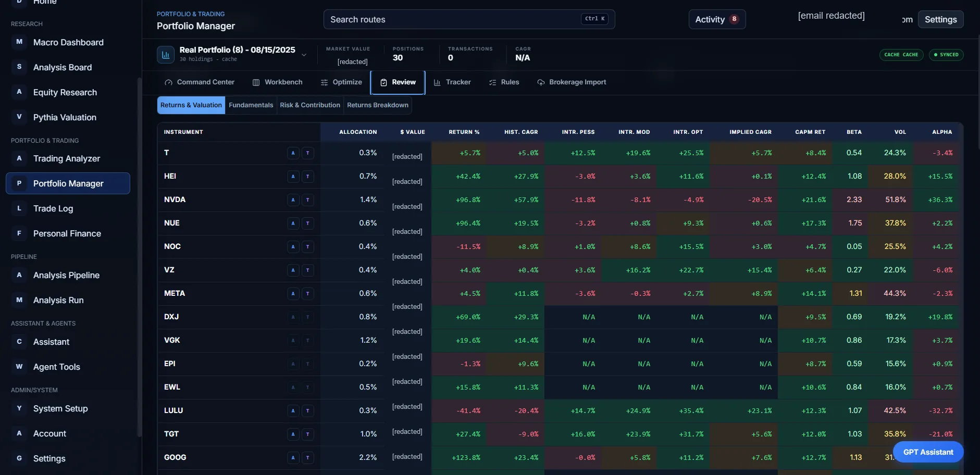
Task: Click the A button in HEI row
Action: (x=293, y=177)
